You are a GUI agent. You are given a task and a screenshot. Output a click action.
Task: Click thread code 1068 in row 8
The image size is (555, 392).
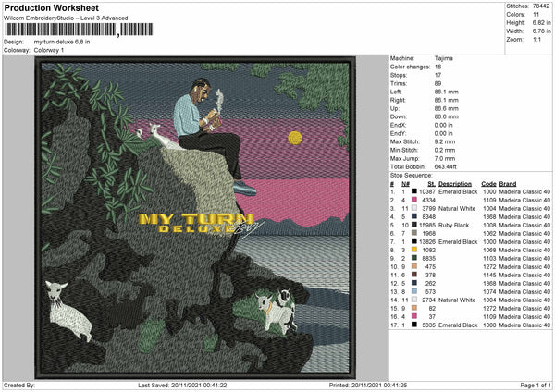click(489, 251)
